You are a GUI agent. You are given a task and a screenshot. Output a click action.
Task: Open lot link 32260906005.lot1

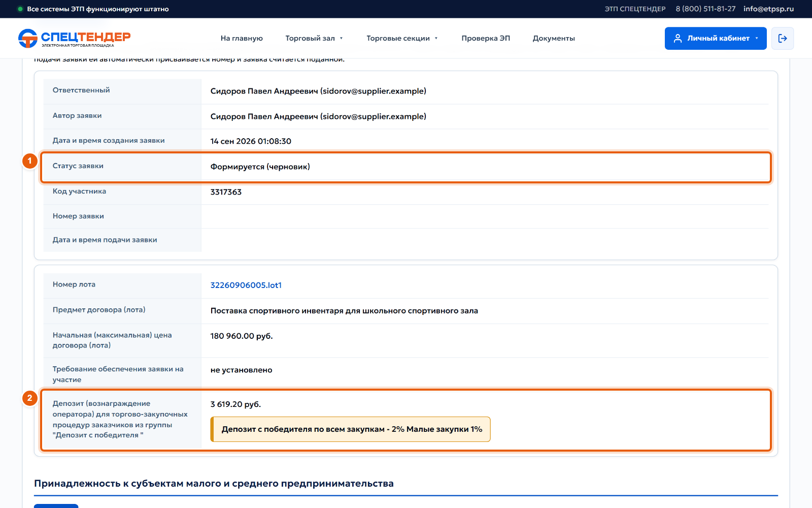point(246,285)
